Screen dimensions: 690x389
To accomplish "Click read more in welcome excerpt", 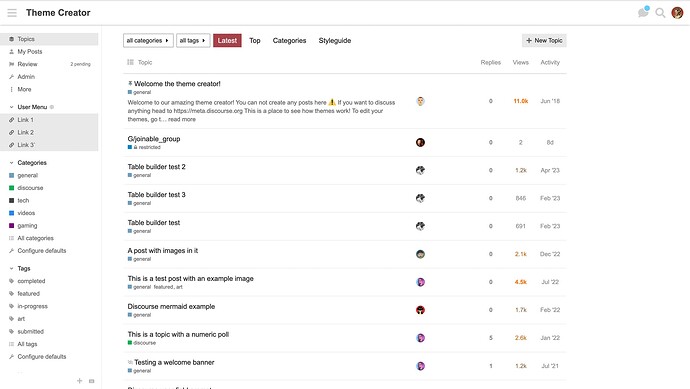I will coord(182,119).
